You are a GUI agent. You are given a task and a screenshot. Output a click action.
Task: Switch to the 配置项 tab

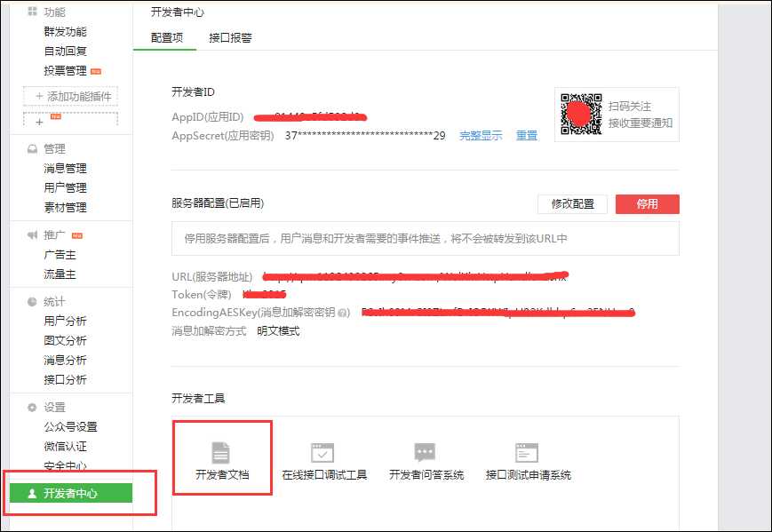click(167, 38)
